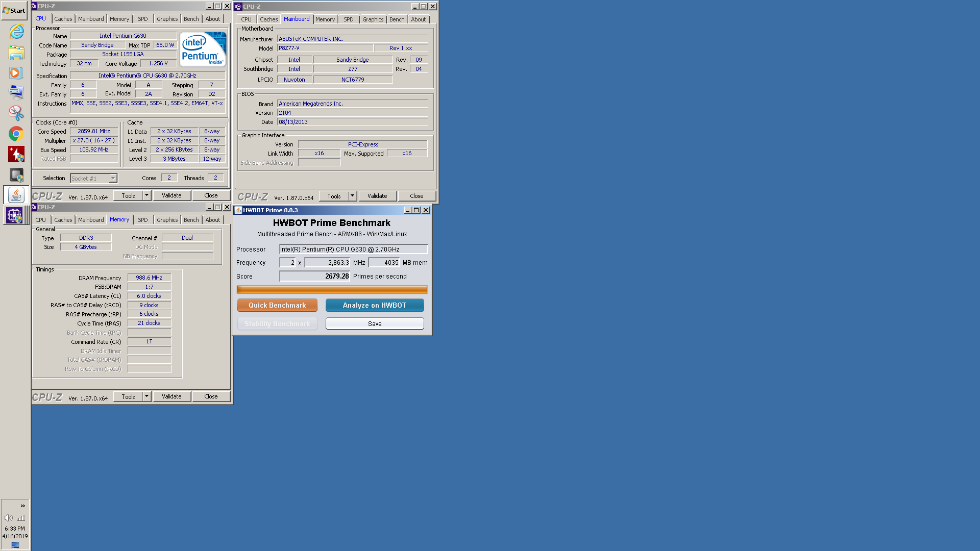Click the Tools button in the Memory window

pos(129,396)
